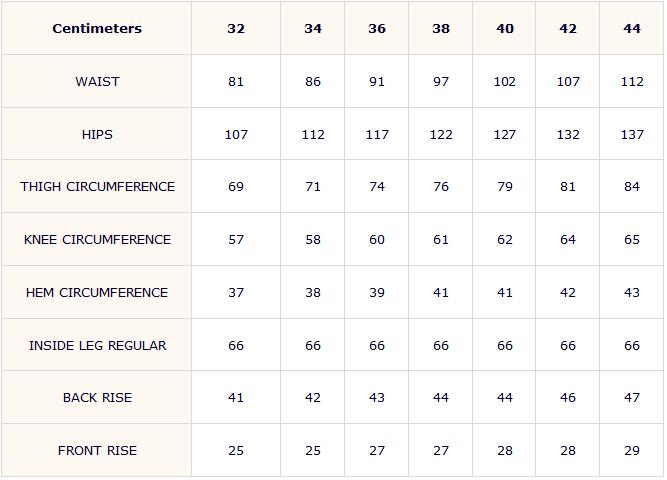
Task: Select thigh value 79 under size 40
Action: click(505, 186)
